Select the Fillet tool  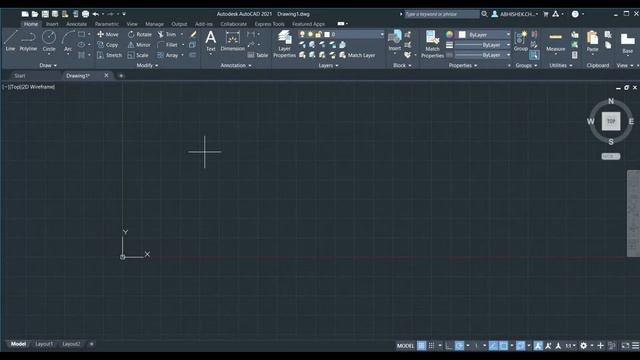click(168, 45)
